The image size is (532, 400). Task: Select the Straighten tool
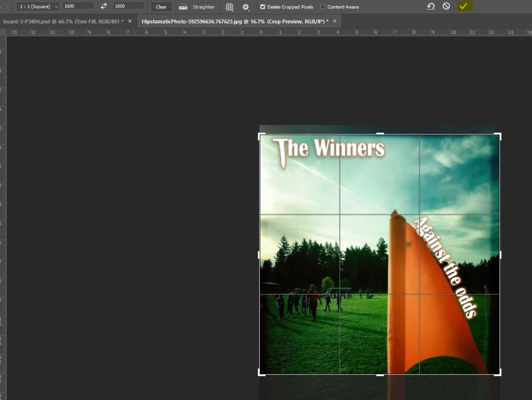pyautogui.click(x=197, y=7)
